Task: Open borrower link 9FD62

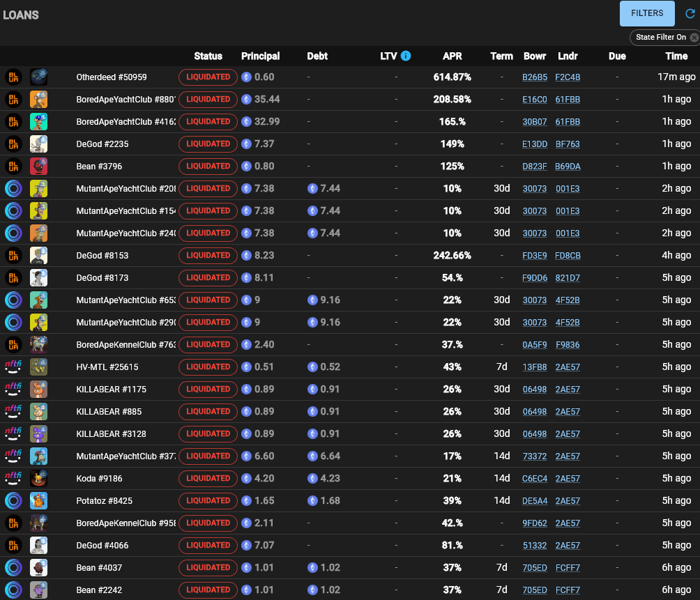Action: tap(535, 523)
